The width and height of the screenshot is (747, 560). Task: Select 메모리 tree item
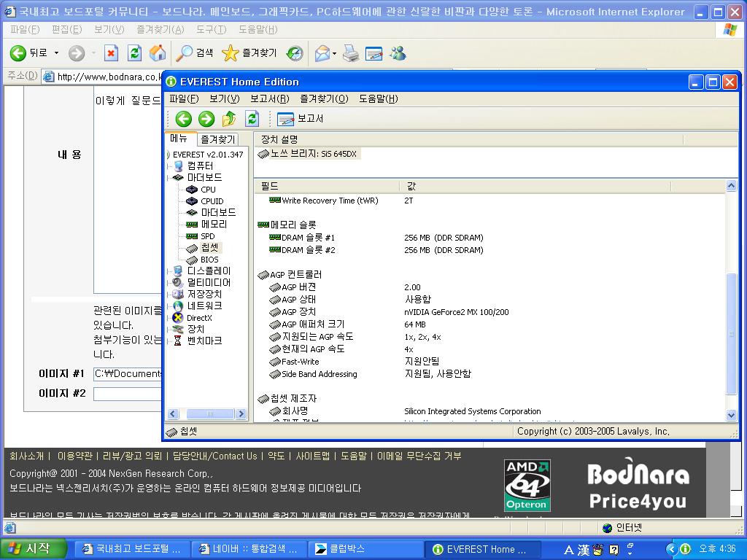(214, 225)
